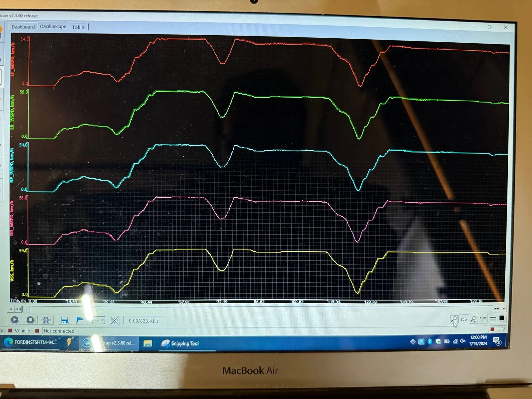
Task: Click the Wi-Fi network tray icon
Action: [455, 341]
